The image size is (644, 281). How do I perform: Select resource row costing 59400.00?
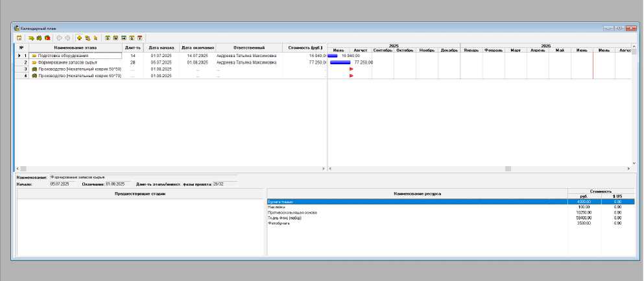click(451, 218)
